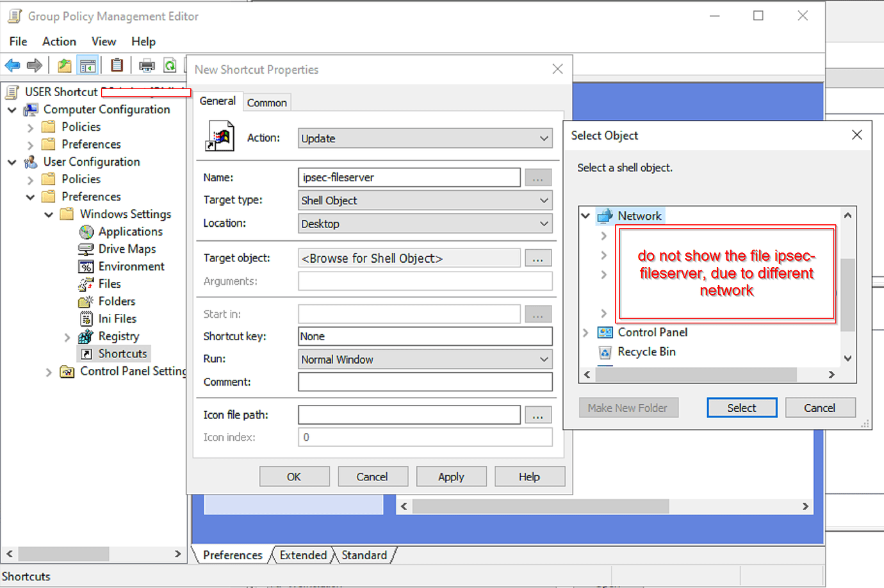The width and height of the screenshot is (884, 588).
Task: Switch to the Common tab
Action: pyautogui.click(x=267, y=102)
